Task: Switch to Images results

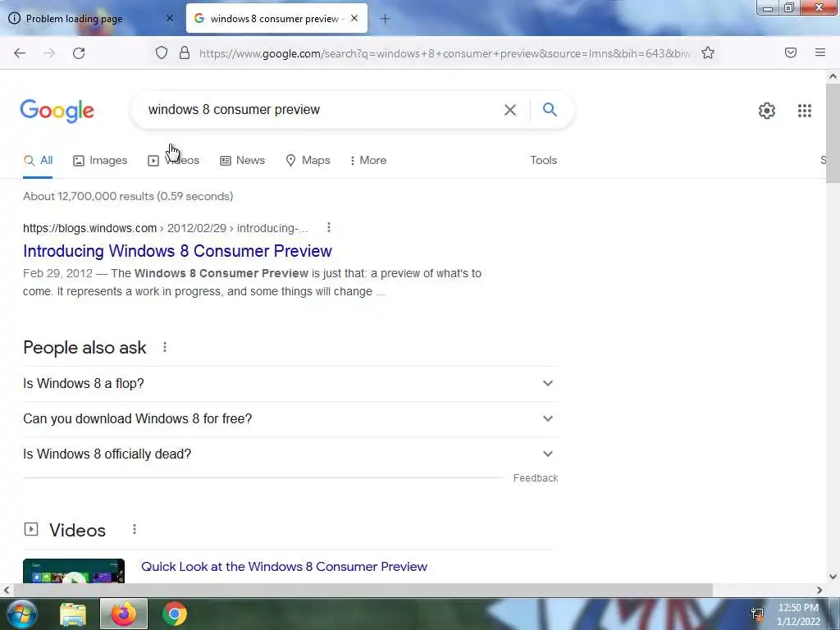Action: pyautogui.click(x=100, y=160)
